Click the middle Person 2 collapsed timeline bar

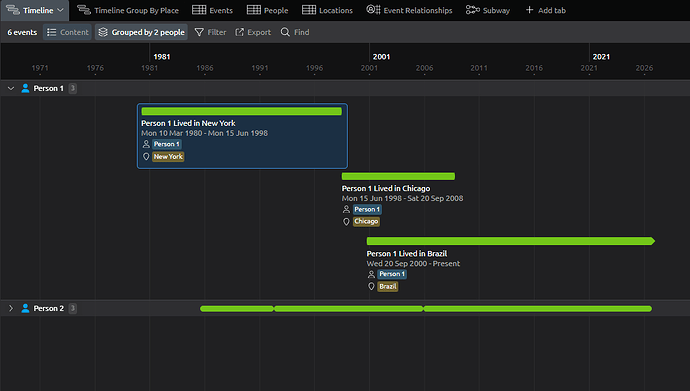pyautogui.click(x=349, y=309)
